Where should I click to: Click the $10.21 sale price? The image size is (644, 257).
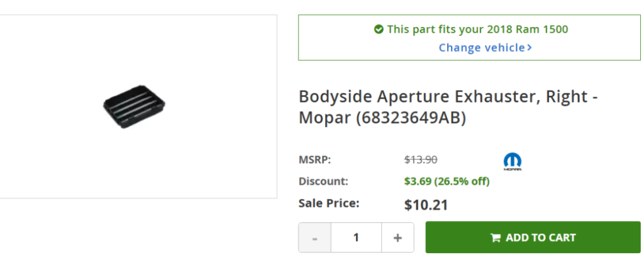[x=426, y=205]
